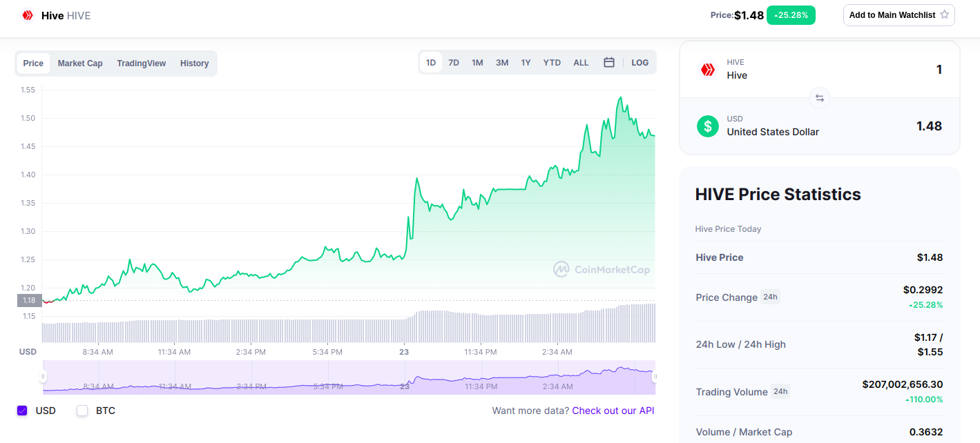Click the '23' date marker on chart axis
This screenshot has height=443, width=980.
coord(405,352)
